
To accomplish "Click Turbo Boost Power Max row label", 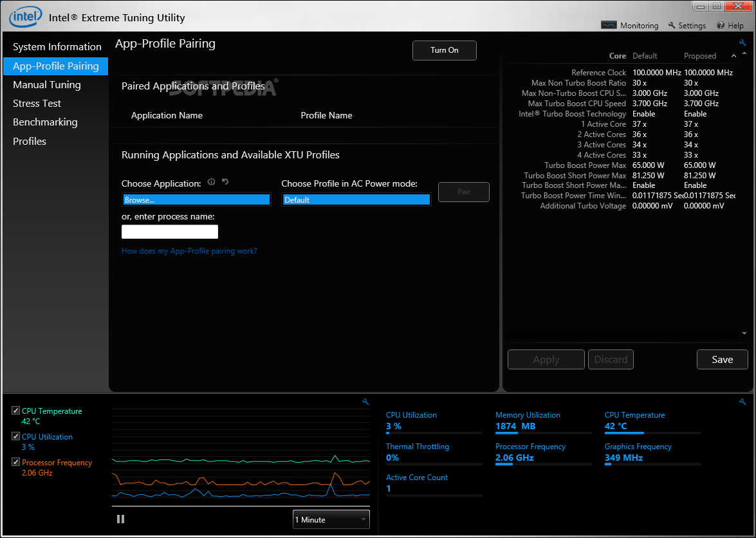I will (585, 165).
